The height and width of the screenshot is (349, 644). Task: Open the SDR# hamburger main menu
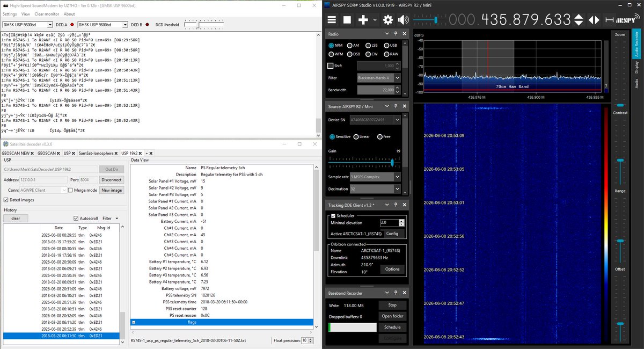(332, 20)
